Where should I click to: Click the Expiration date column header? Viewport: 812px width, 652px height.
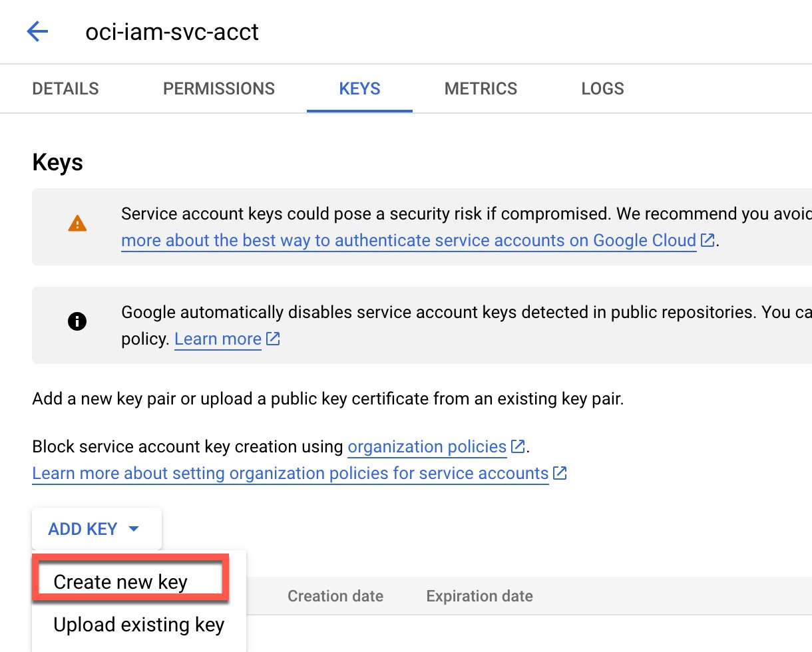click(479, 595)
